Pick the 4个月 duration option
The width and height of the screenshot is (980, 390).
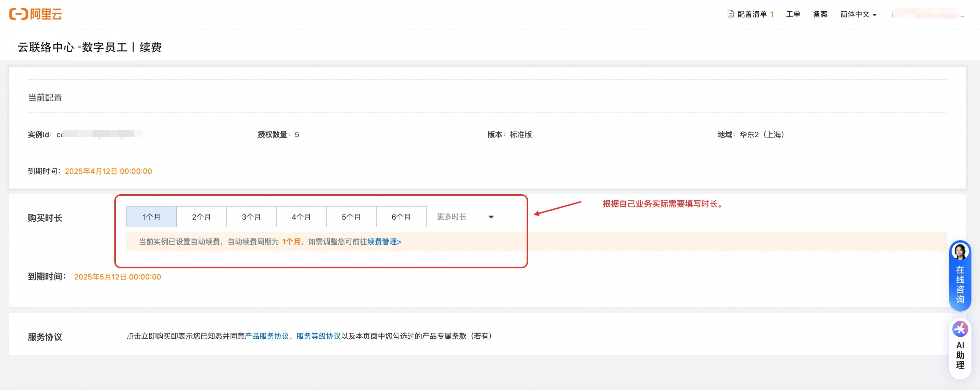[301, 217]
